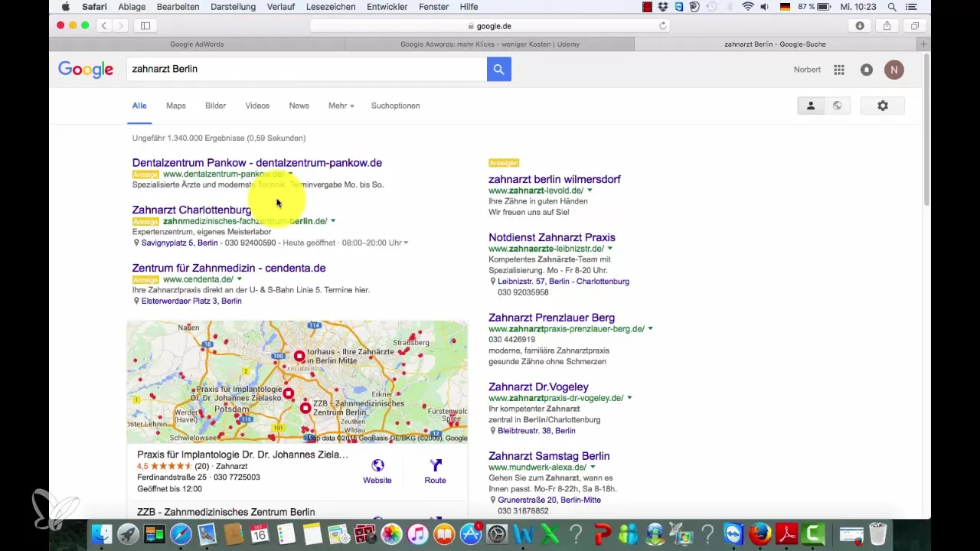This screenshot has height=551, width=980.
Task: Click the Berlin dentists map thumbnail
Action: [297, 382]
